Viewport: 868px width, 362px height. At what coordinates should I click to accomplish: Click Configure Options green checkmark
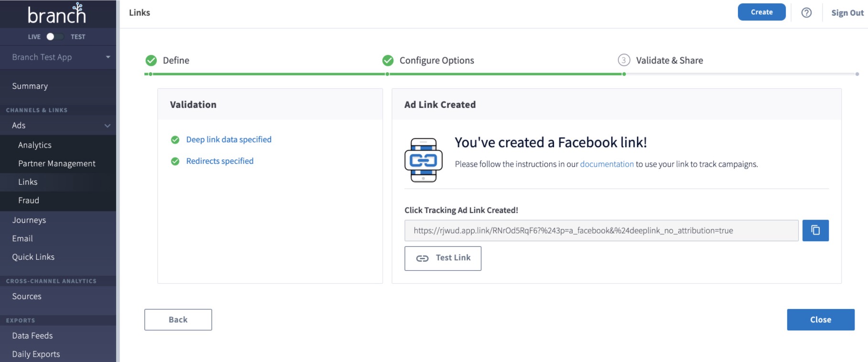tap(388, 61)
